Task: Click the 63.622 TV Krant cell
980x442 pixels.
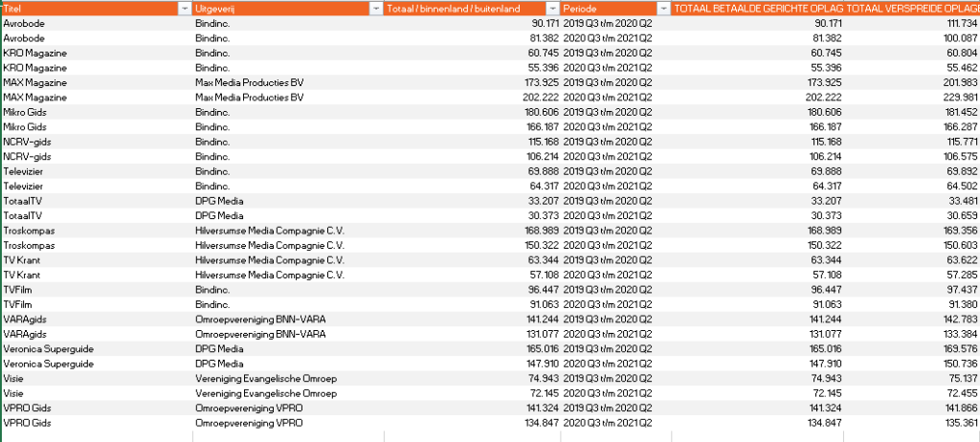Action: (912, 260)
